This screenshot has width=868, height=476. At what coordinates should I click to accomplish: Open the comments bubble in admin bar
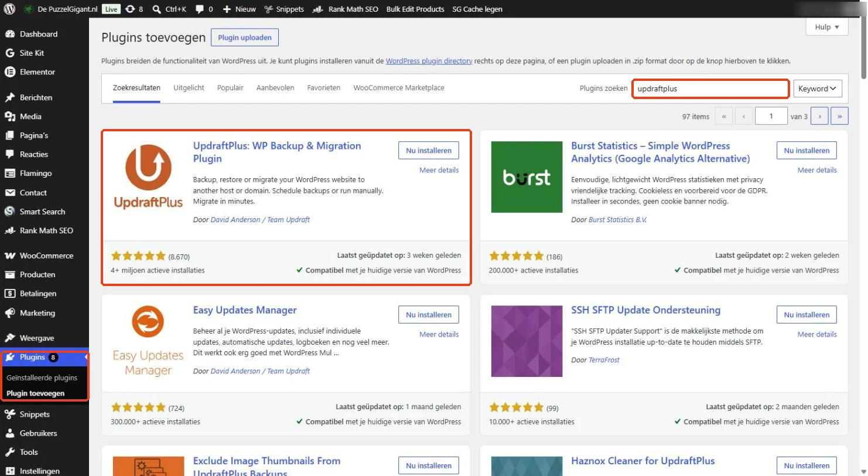204,9
